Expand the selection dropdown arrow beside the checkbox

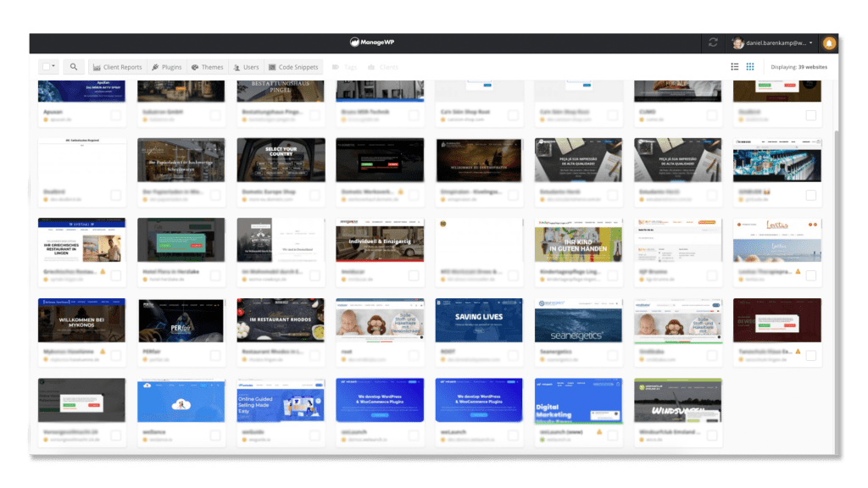(x=56, y=64)
